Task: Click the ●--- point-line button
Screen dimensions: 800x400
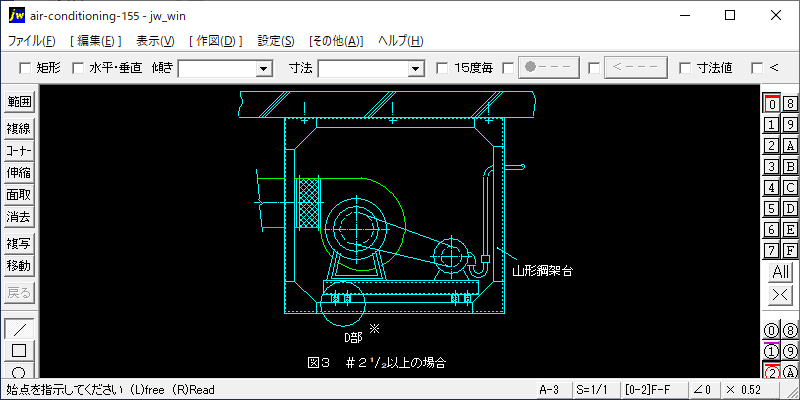Action: pyautogui.click(x=549, y=68)
